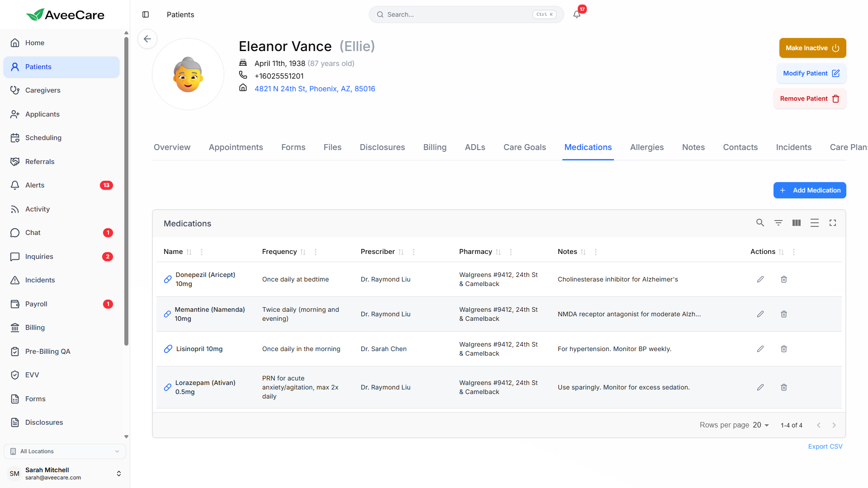
Task: Toggle table density rows icon
Action: [x=814, y=223]
